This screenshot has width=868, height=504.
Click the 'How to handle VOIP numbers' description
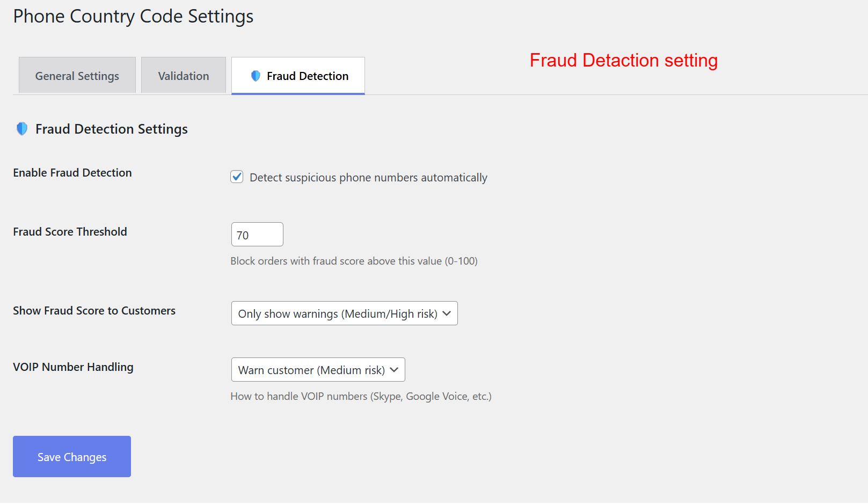click(361, 396)
